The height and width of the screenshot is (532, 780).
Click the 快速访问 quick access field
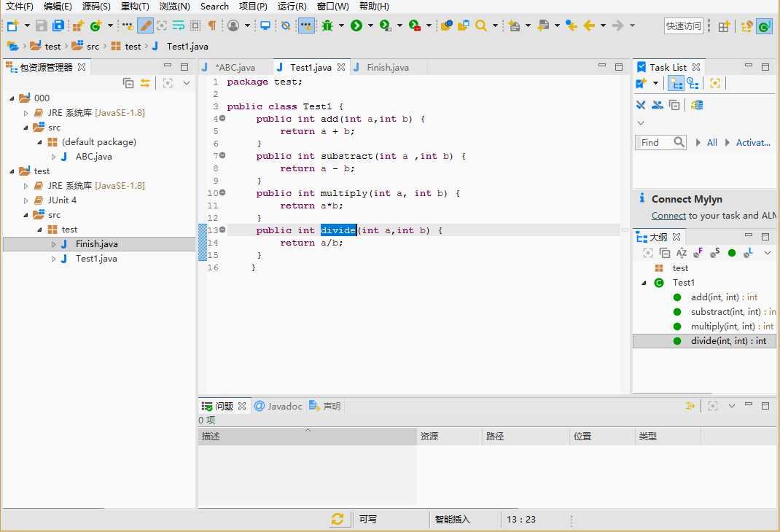tap(683, 26)
